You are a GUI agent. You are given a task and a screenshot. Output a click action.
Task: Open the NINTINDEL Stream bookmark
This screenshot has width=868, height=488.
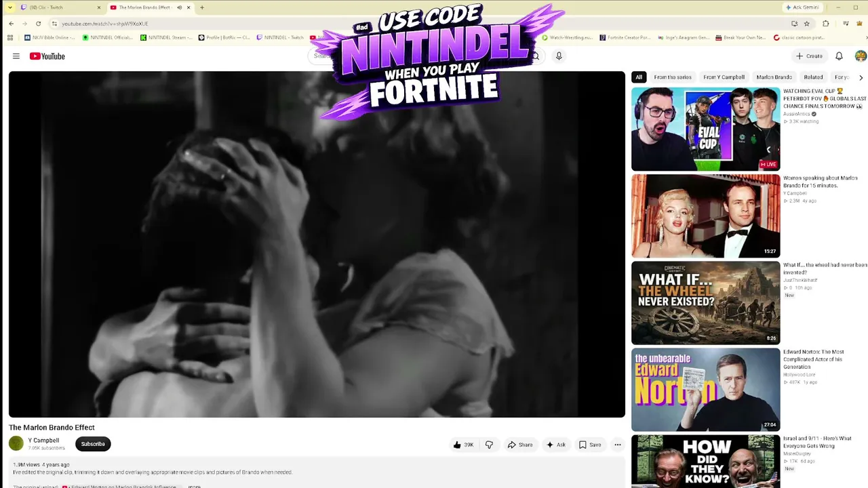tap(166, 37)
